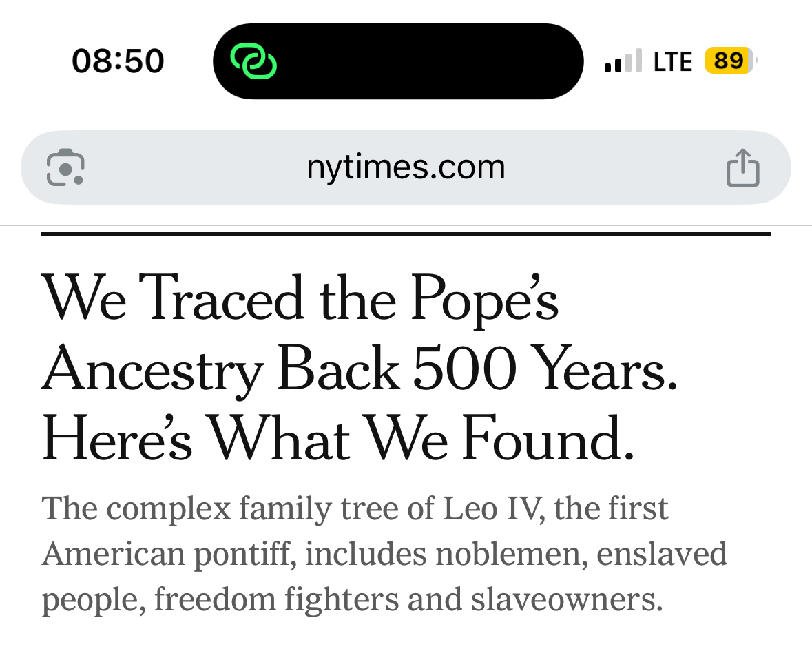Click the nytimes.com URL text
812x651 pixels.
tap(406, 167)
